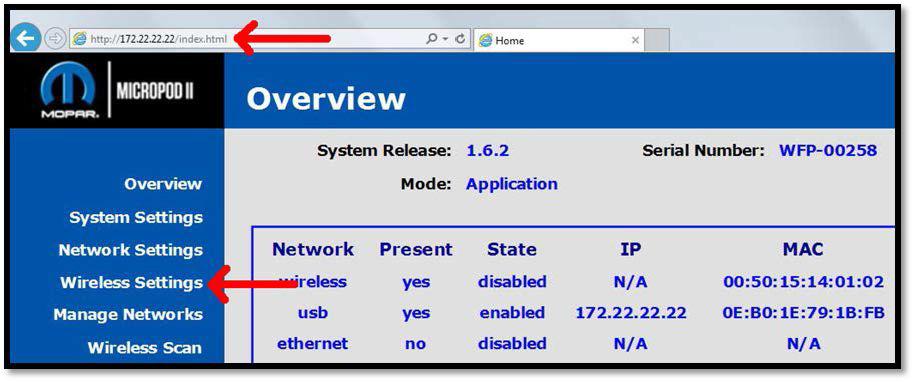
Task: Click the MAC column header
Action: 803,250
